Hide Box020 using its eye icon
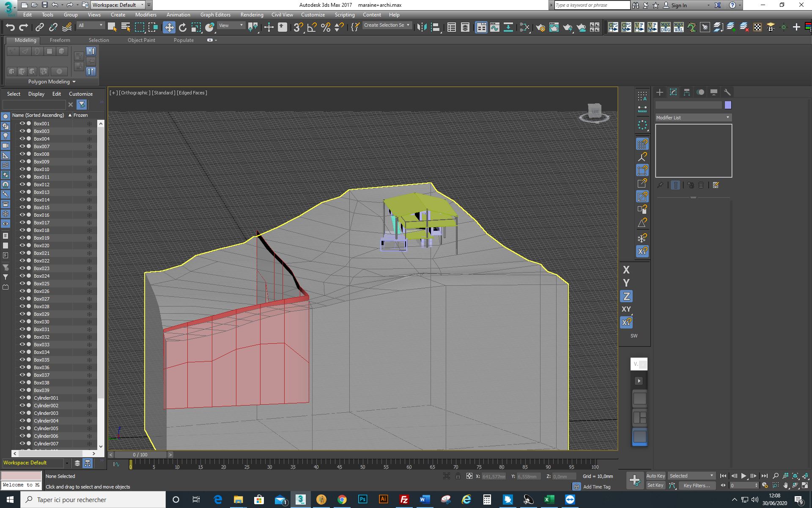Screen dimensions: 812x508 [x=22, y=246]
